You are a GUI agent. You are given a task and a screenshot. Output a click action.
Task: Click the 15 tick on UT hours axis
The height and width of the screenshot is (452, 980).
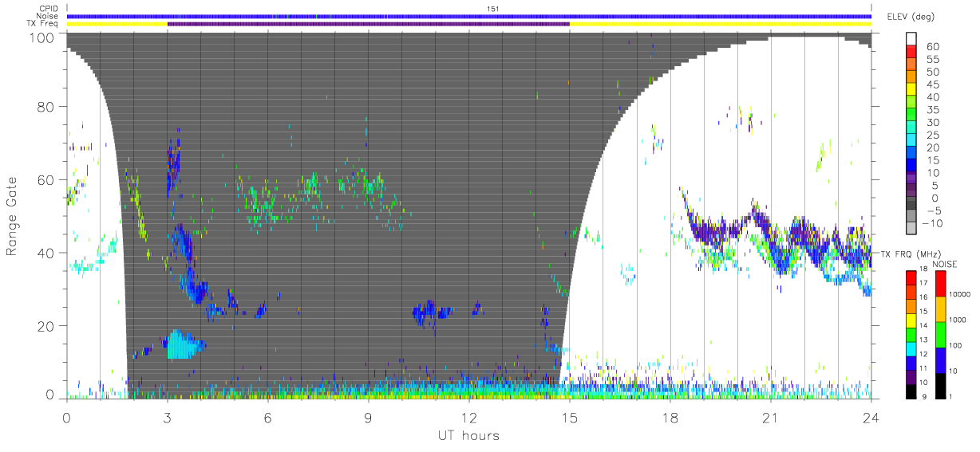(x=569, y=417)
